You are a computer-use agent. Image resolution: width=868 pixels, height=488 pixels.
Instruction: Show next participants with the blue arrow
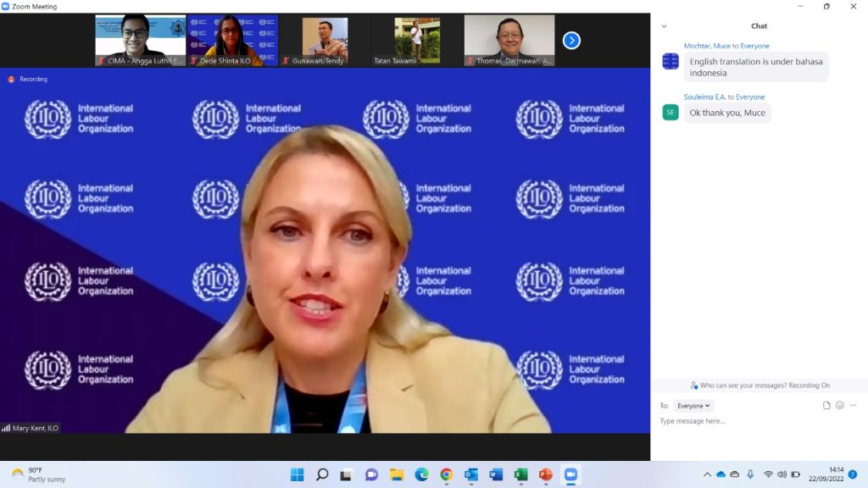571,41
